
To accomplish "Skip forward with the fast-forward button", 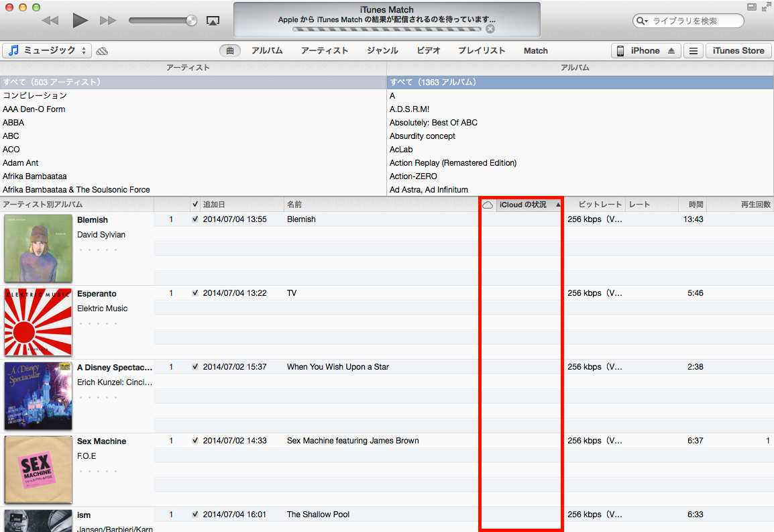I will click(x=108, y=20).
